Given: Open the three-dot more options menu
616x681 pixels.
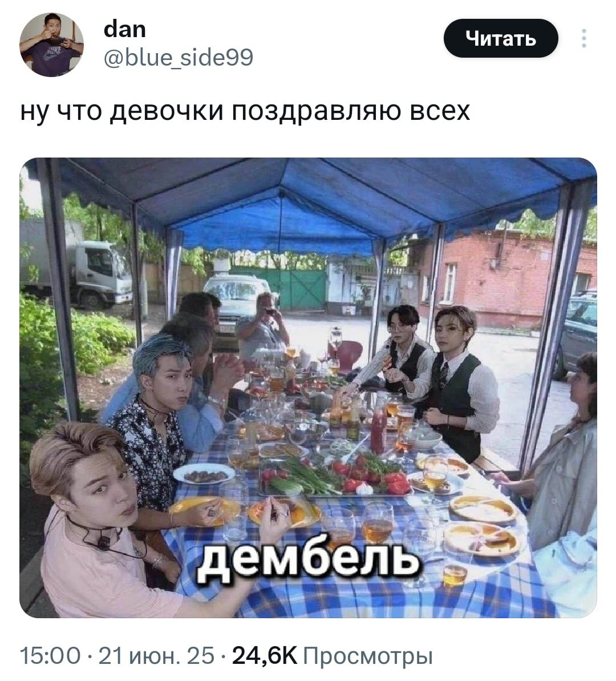Looking at the screenshot, I should point(584,38).
